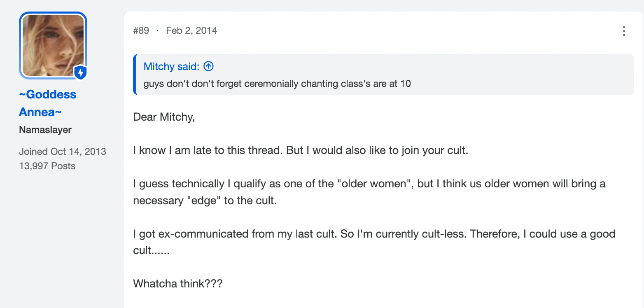Click the ex-communicated from last cult sentence
This screenshot has width=644, height=308.
pos(374,234)
